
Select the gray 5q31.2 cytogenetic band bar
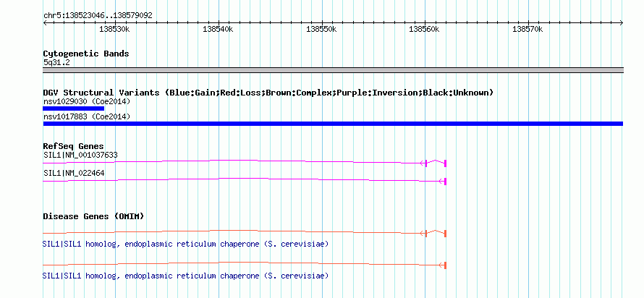[333, 70]
